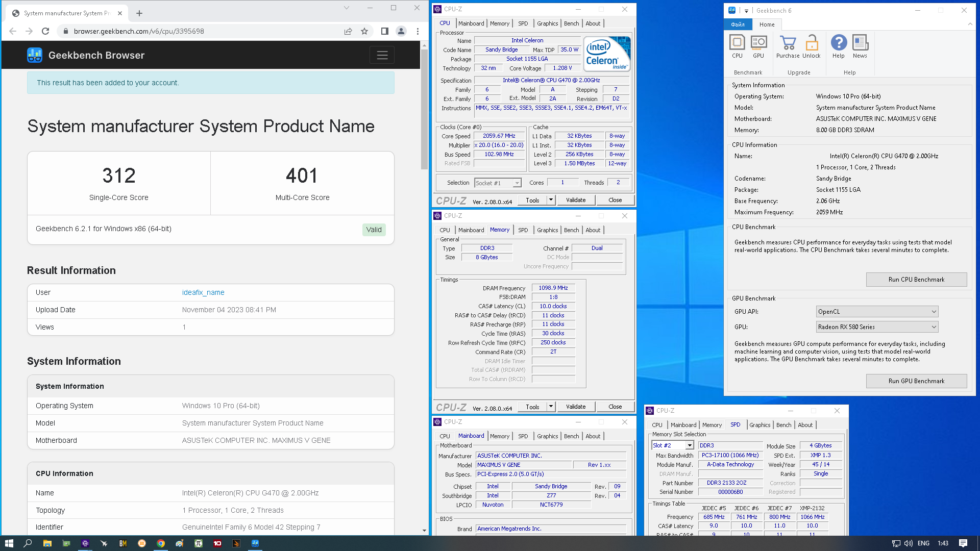The width and height of the screenshot is (980, 551).
Task: Click CPU-Z icon in the taskbar
Action: pyautogui.click(x=85, y=543)
